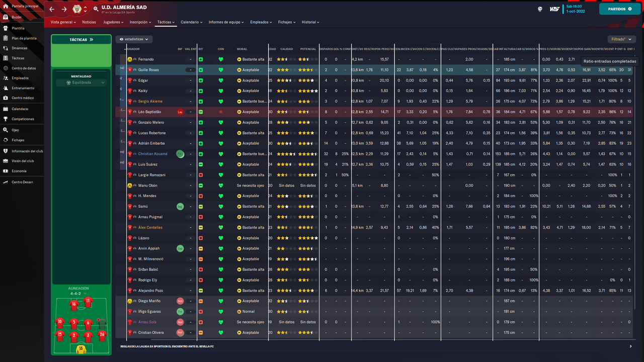
Task: Sort by MORAL column header
Action: pyautogui.click(x=242, y=49)
